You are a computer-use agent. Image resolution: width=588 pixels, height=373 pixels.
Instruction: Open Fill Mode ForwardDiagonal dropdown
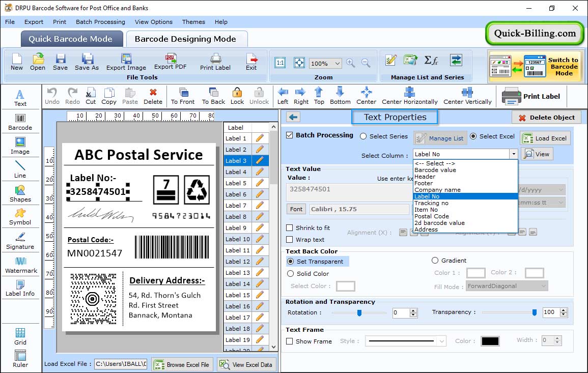point(543,286)
